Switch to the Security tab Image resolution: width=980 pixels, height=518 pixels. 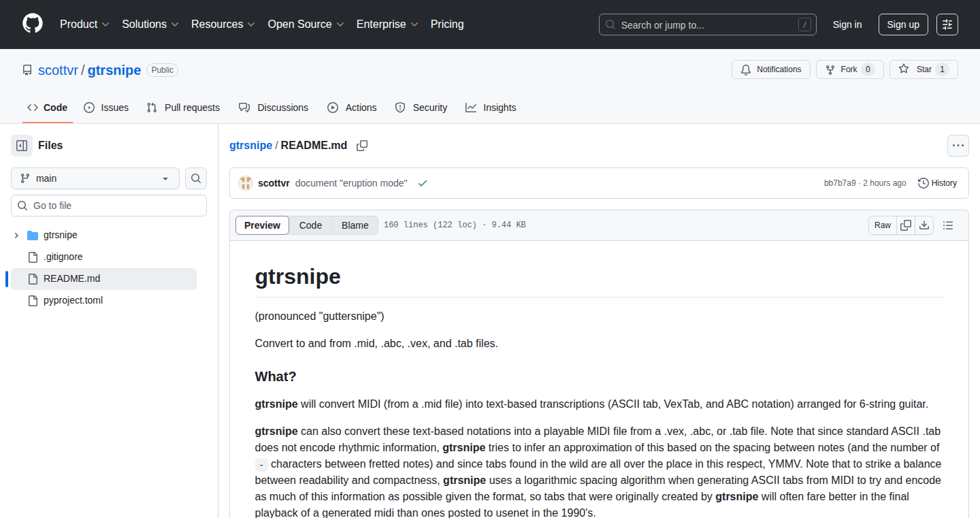[421, 108]
